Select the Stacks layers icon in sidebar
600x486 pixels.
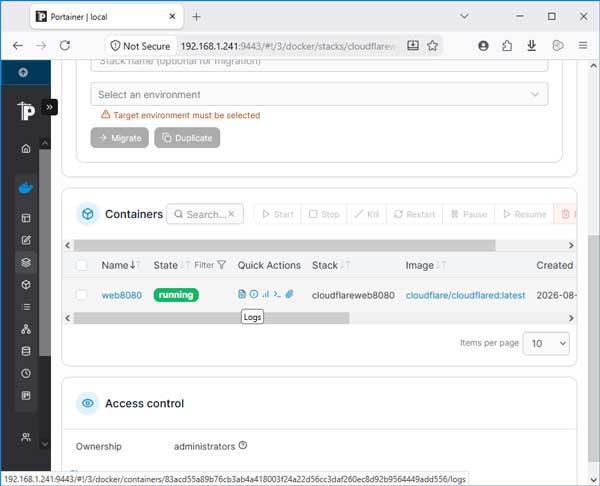point(26,263)
